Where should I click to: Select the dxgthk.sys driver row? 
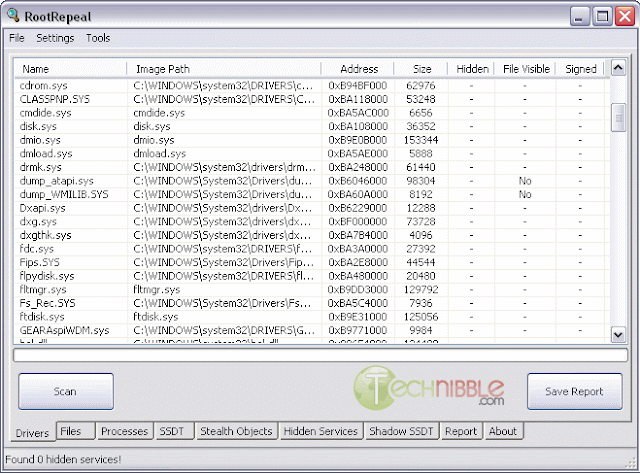tap(312, 235)
